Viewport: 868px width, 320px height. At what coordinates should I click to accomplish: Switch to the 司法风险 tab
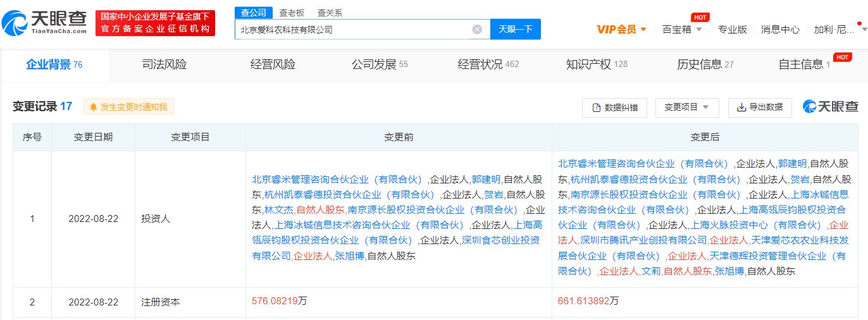(164, 65)
